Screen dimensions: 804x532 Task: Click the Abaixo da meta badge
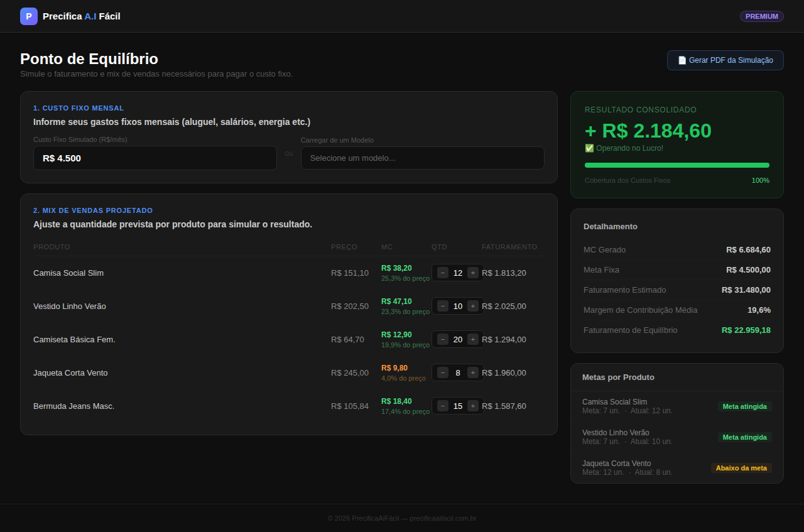tap(741, 468)
